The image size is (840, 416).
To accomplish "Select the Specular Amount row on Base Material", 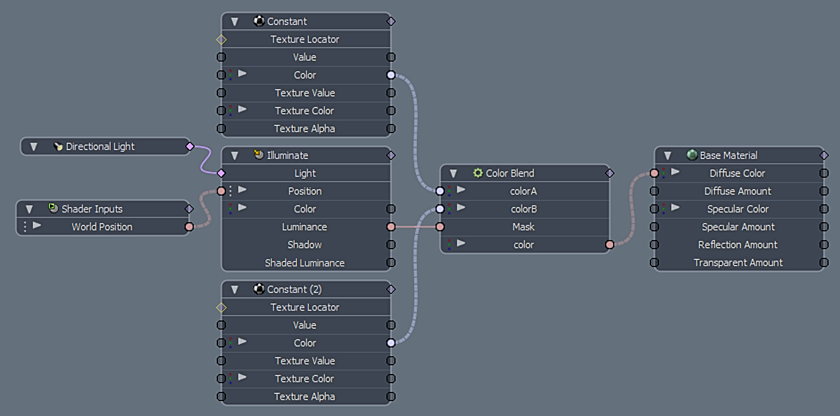I will click(x=738, y=227).
